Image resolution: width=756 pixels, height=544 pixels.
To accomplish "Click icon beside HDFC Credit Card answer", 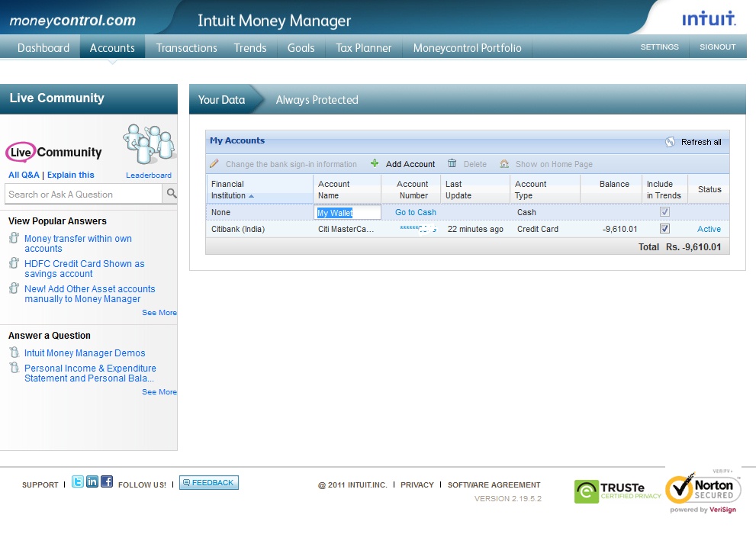I will point(14,262).
